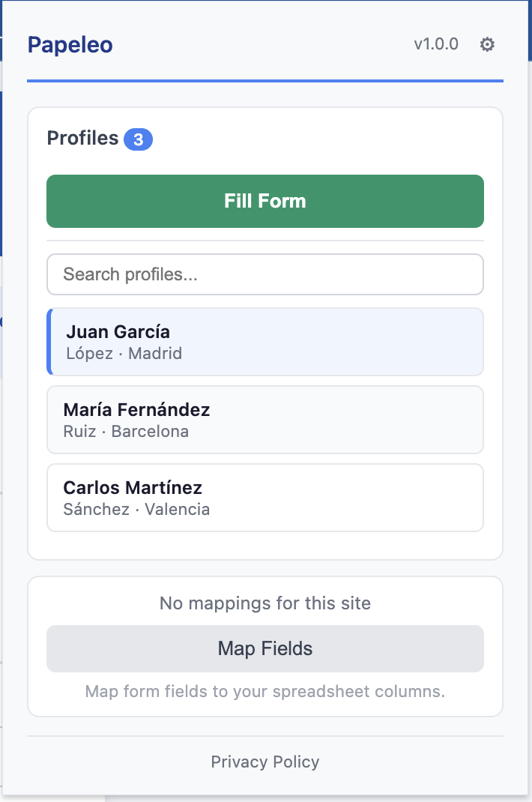The width and height of the screenshot is (532, 802).
Task: Click the version label v1.0.0
Action: point(436,44)
